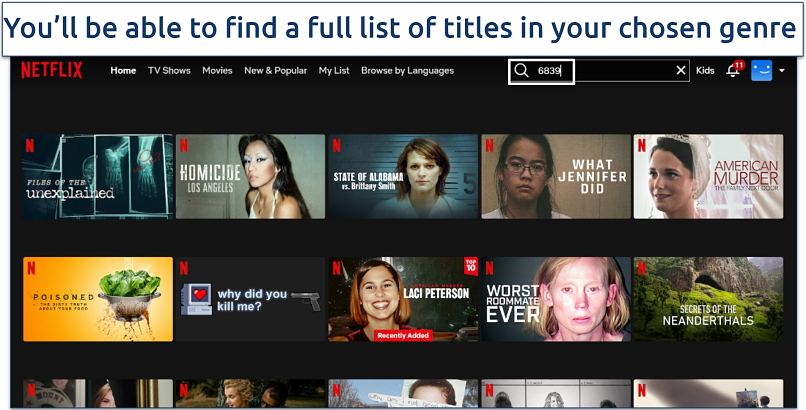The image size is (806, 410).
Task: Open Files of the Unexplained thumbnail
Action: [x=98, y=177]
